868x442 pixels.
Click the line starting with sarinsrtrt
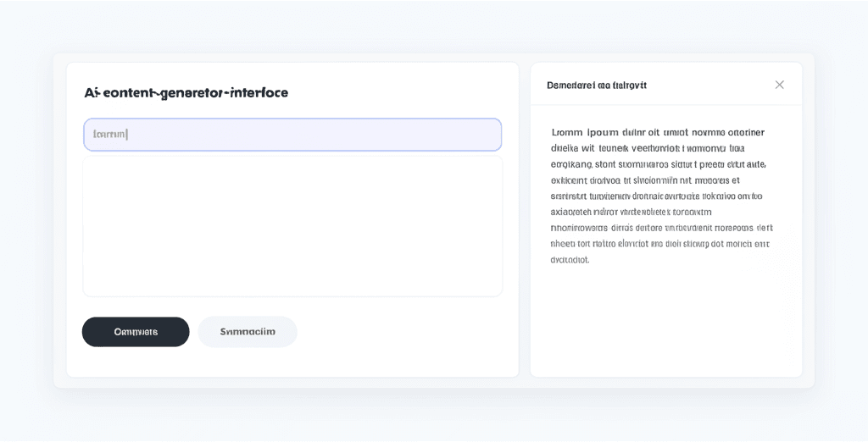tap(656, 196)
